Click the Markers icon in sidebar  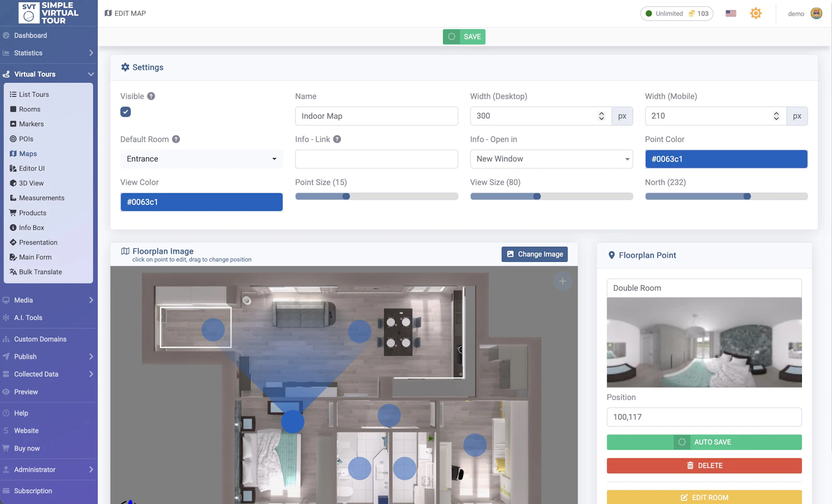(13, 124)
